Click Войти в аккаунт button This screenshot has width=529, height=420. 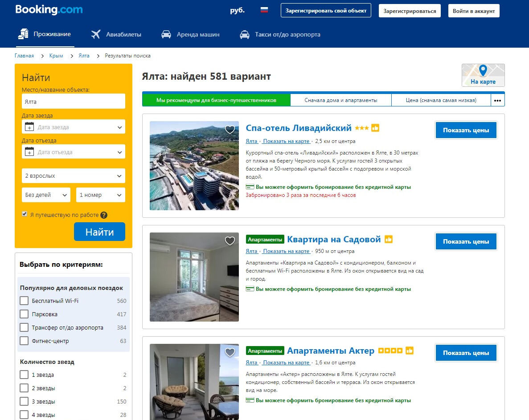[474, 11]
